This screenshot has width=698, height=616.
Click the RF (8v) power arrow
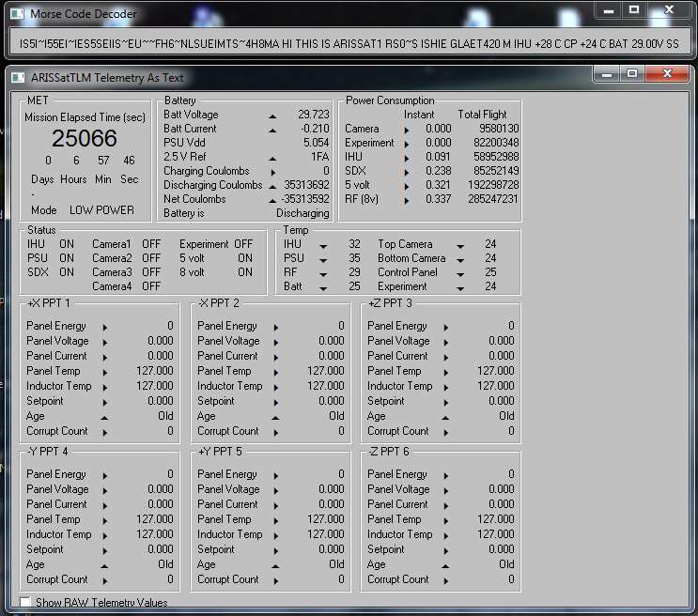pos(407,201)
